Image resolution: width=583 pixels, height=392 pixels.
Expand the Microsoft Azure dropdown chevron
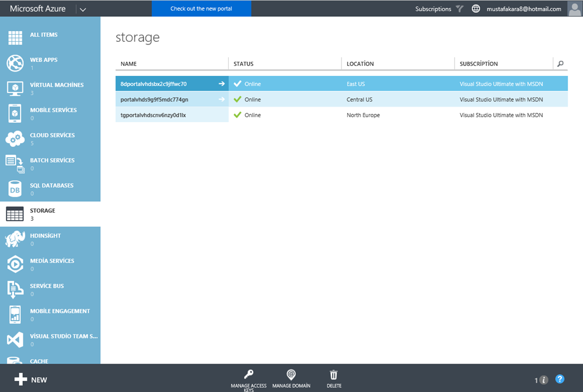click(x=83, y=9)
